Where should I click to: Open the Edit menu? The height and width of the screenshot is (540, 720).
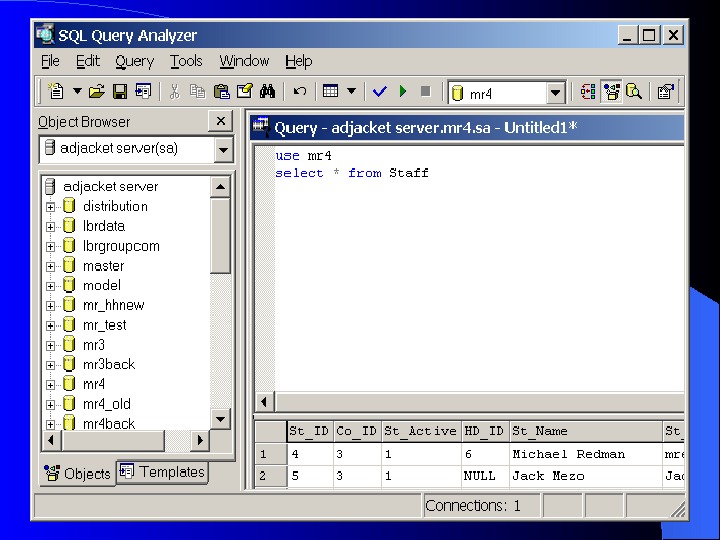pyautogui.click(x=88, y=61)
